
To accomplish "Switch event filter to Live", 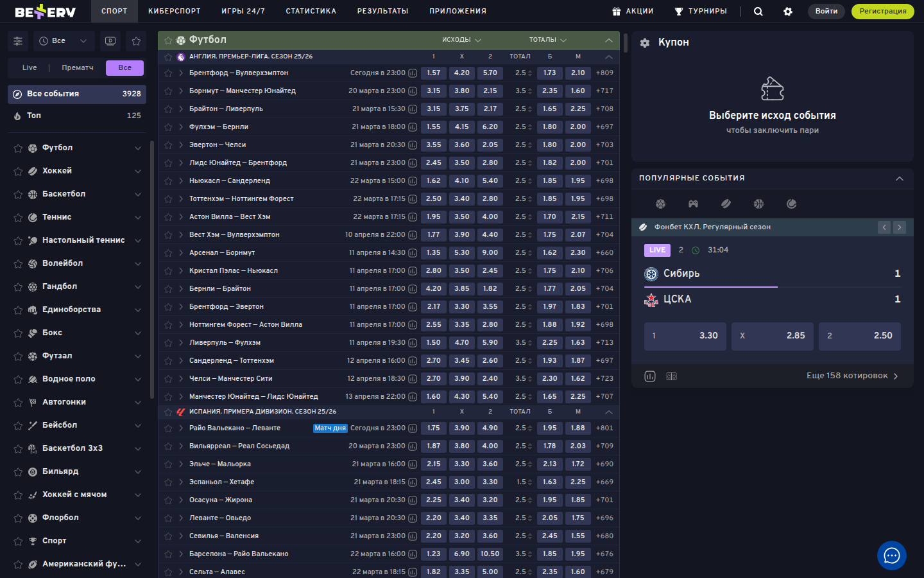I will [30, 68].
